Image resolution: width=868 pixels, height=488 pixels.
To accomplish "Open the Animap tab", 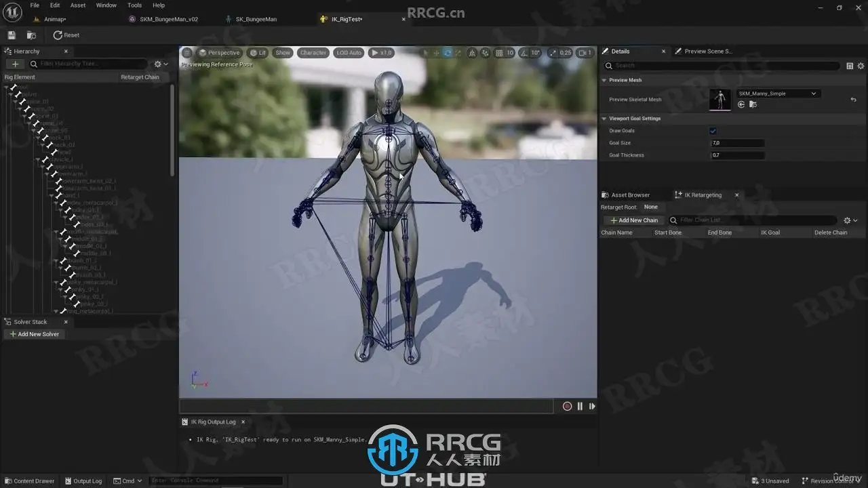I will (55, 19).
